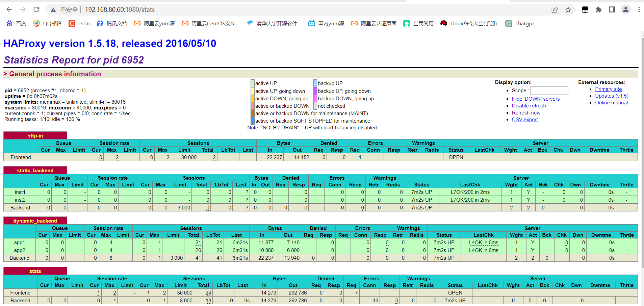
Task: Open the 清华大学开源软件 bookmark
Action: tap(274, 23)
